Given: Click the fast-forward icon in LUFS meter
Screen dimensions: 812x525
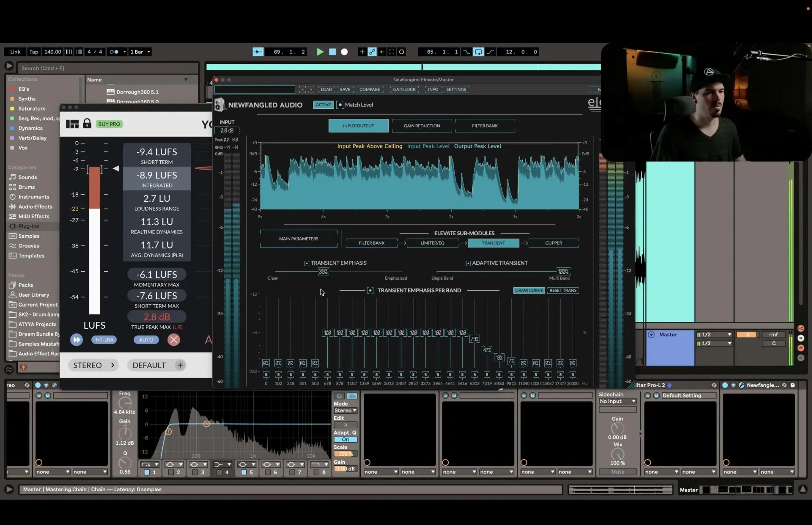Looking at the screenshot, I should tap(77, 340).
